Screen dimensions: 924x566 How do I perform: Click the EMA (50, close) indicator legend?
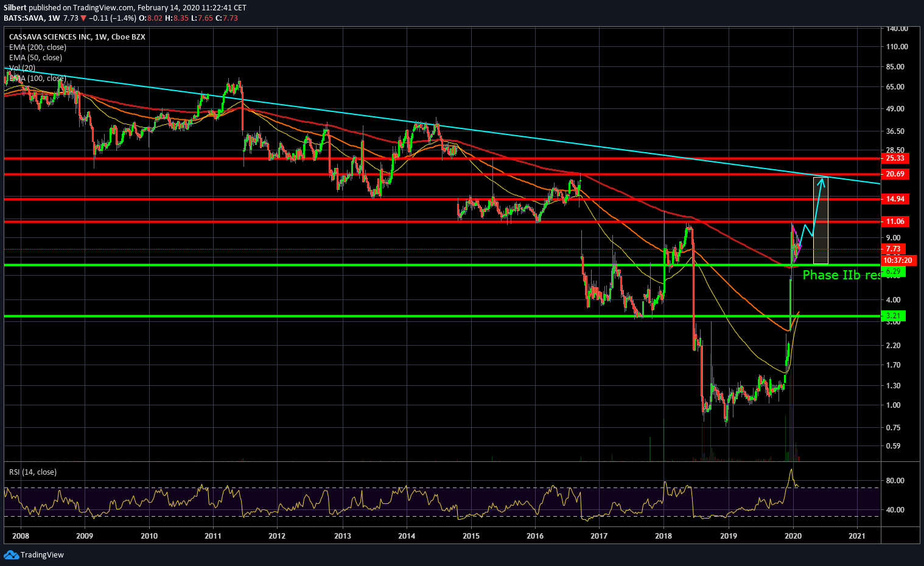click(x=35, y=58)
